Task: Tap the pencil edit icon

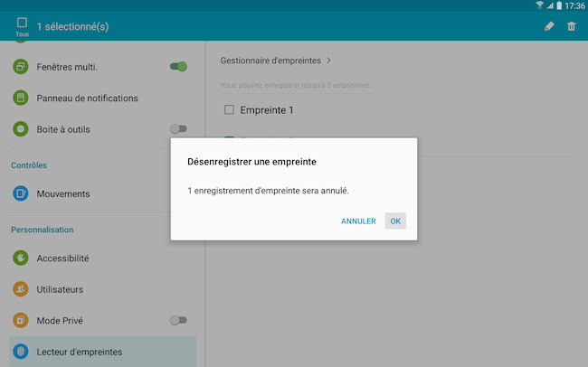Action: coord(549,26)
